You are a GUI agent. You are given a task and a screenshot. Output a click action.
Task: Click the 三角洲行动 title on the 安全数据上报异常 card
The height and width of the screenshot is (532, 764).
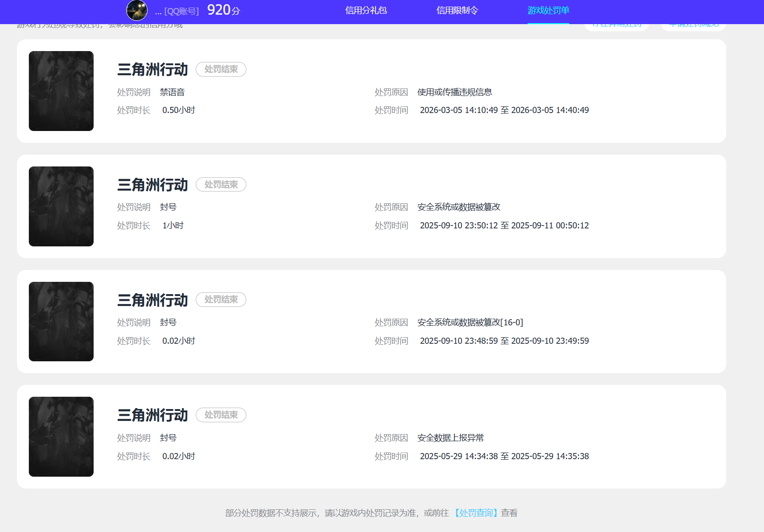click(x=153, y=415)
